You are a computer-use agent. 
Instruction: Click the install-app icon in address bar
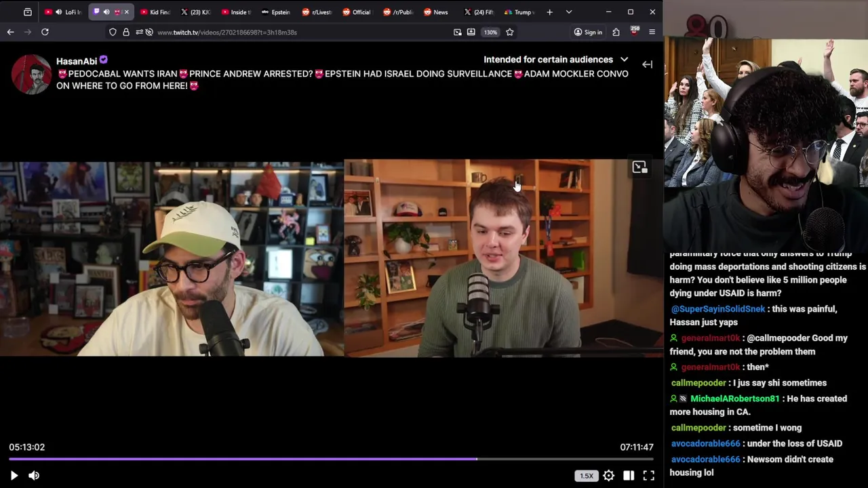pyautogui.click(x=471, y=32)
